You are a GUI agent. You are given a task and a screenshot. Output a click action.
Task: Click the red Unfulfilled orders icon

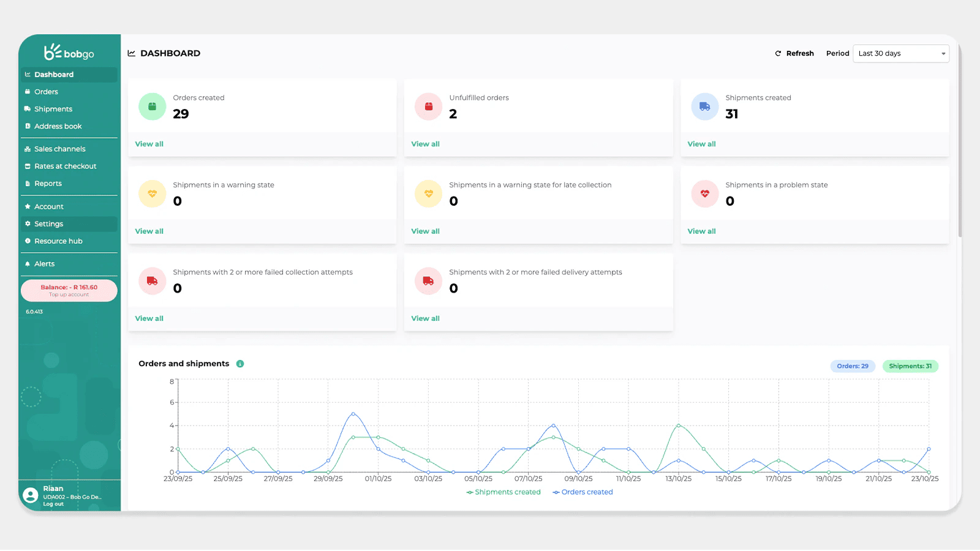429,107
